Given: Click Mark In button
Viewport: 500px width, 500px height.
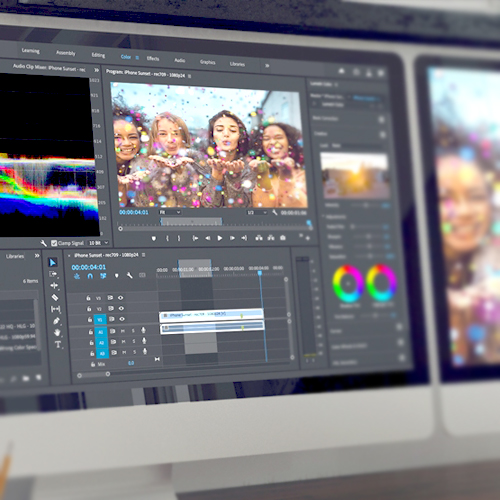Looking at the screenshot, I should (167, 238).
